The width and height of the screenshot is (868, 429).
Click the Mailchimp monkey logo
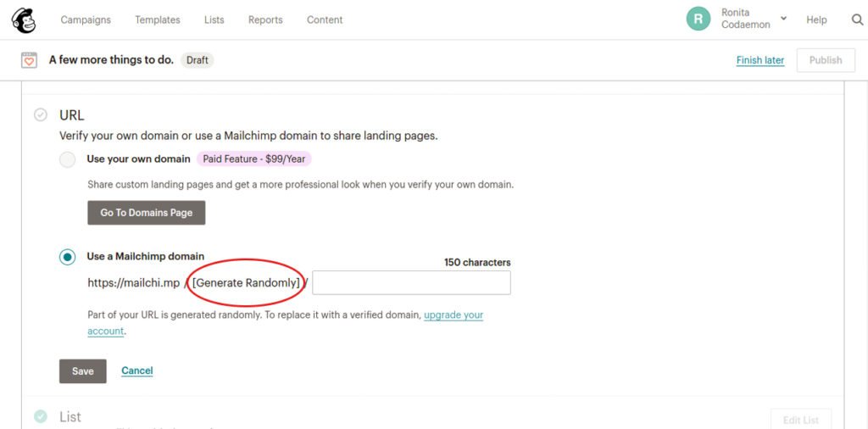coord(23,20)
